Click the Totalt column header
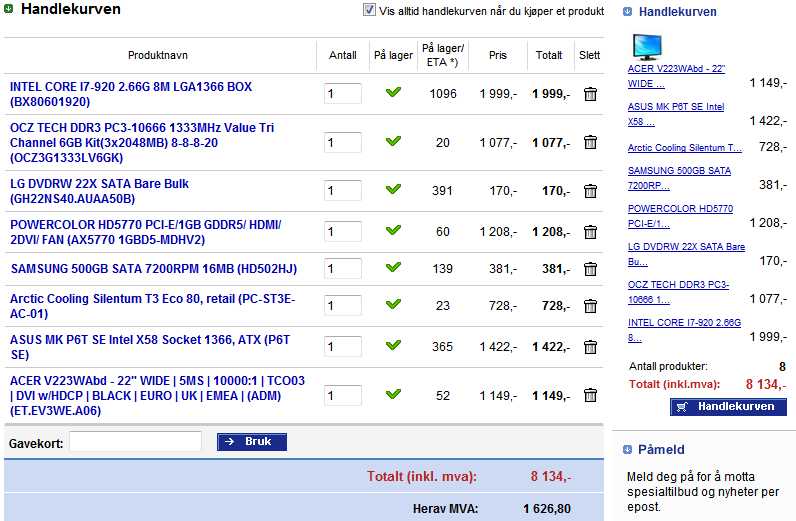The height and width of the screenshot is (521, 796). pos(549,55)
